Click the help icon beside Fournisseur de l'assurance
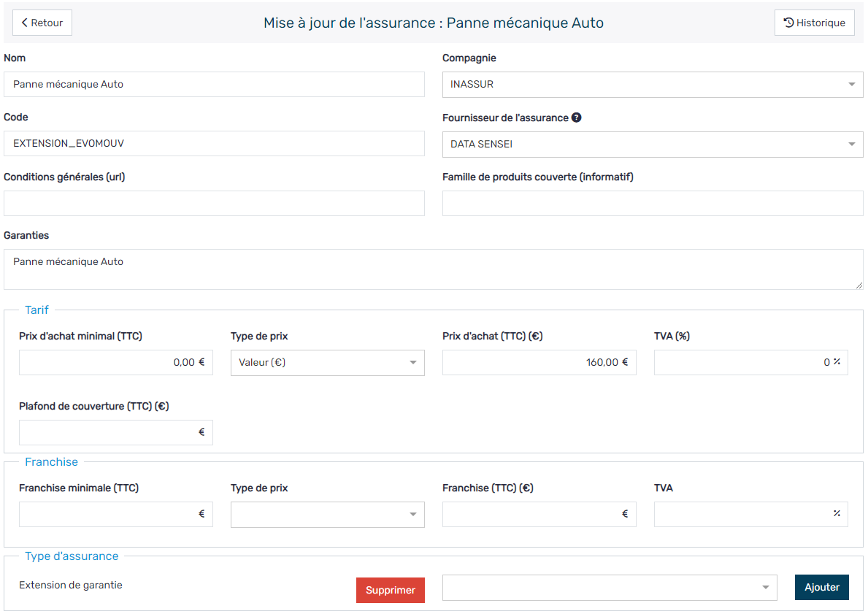Image resolution: width=868 pixels, height=614 pixels. click(576, 118)
